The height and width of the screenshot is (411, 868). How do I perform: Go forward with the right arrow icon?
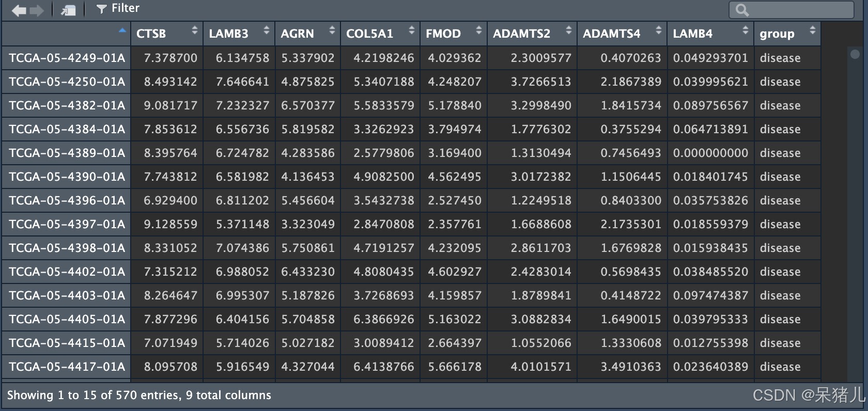pyautogui.click(x=37, y=10)
